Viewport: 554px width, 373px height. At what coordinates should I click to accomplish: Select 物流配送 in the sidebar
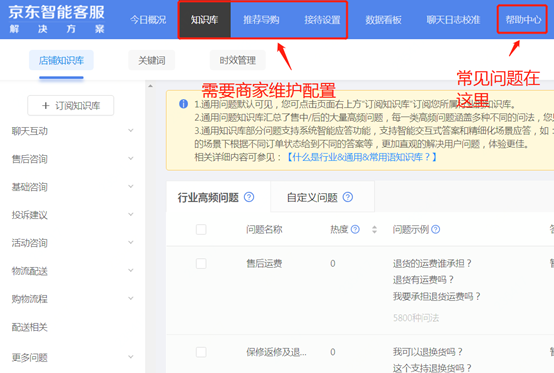coord(30,271)
